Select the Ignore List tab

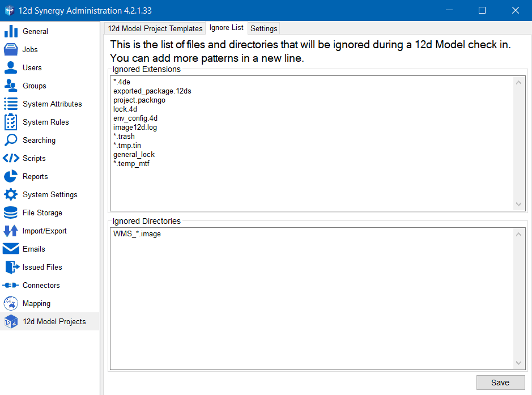pyautogui.click(x=226, y=28)
